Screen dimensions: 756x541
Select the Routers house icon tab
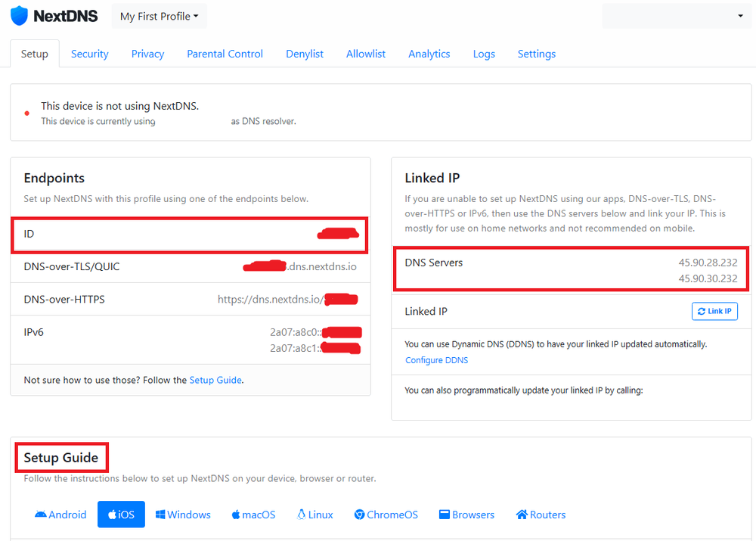pos(541,515)
